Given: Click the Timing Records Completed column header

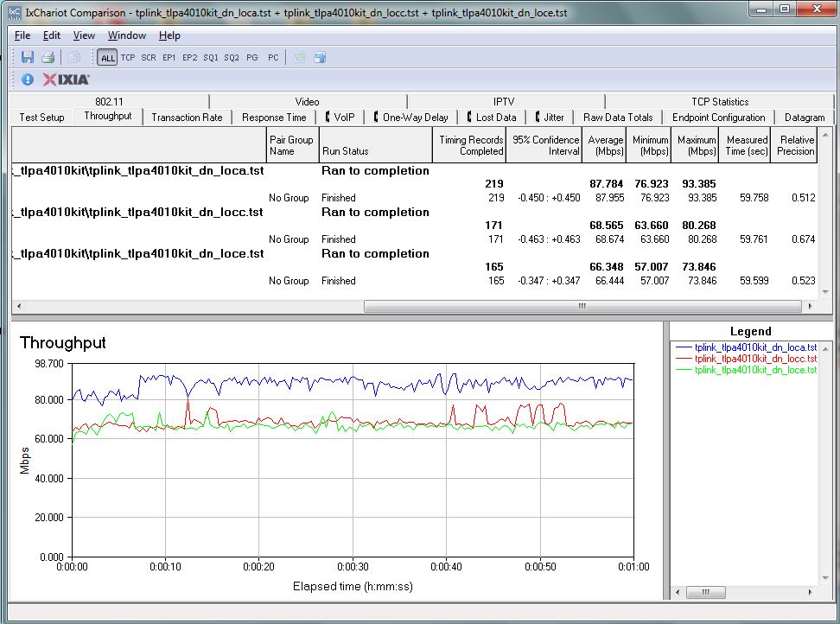Looking at the screenshot, I should pyautogui.click(x=469, y=145).
